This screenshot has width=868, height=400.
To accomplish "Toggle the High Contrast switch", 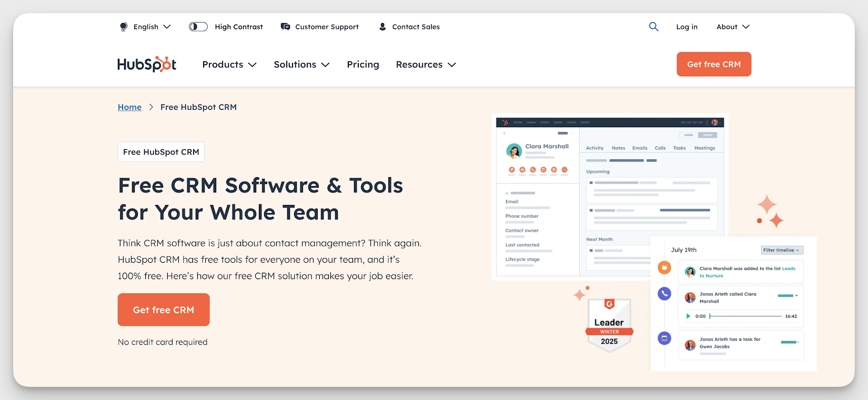I will point(198,27).
